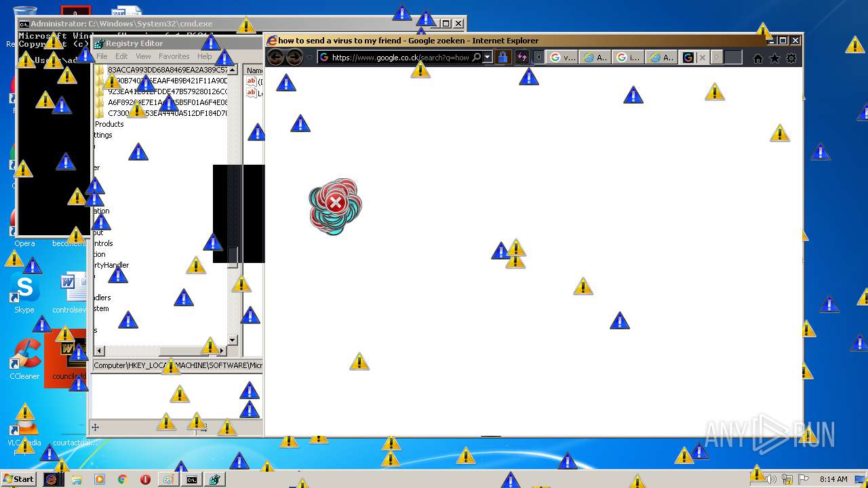868x488 pixels.
Task: Click the Forward button in Internet Explorer
Action: point(294,58)
